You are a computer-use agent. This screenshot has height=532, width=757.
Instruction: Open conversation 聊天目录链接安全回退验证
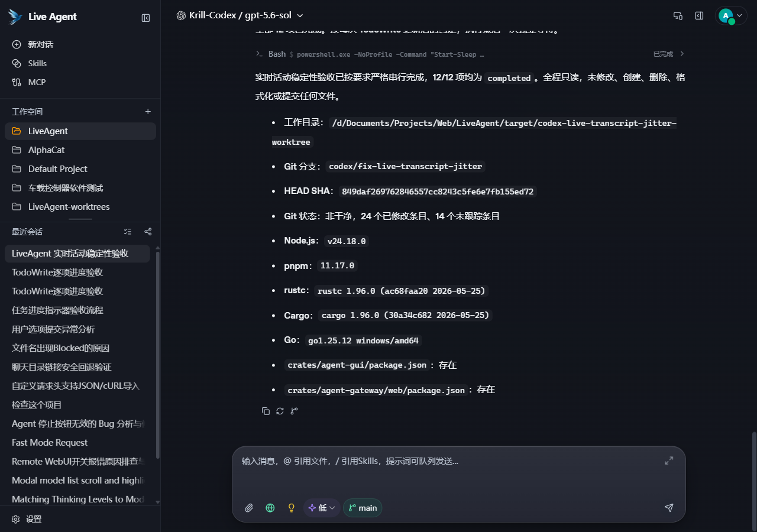(x=77, y=367)
